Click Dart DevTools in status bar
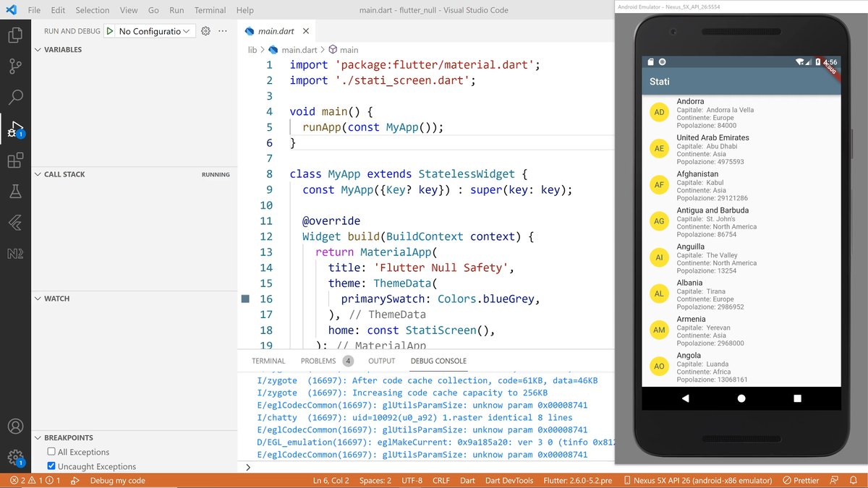The height and width of the screenshot is (488, 868). pyautogui.click(x=508, y=481)
